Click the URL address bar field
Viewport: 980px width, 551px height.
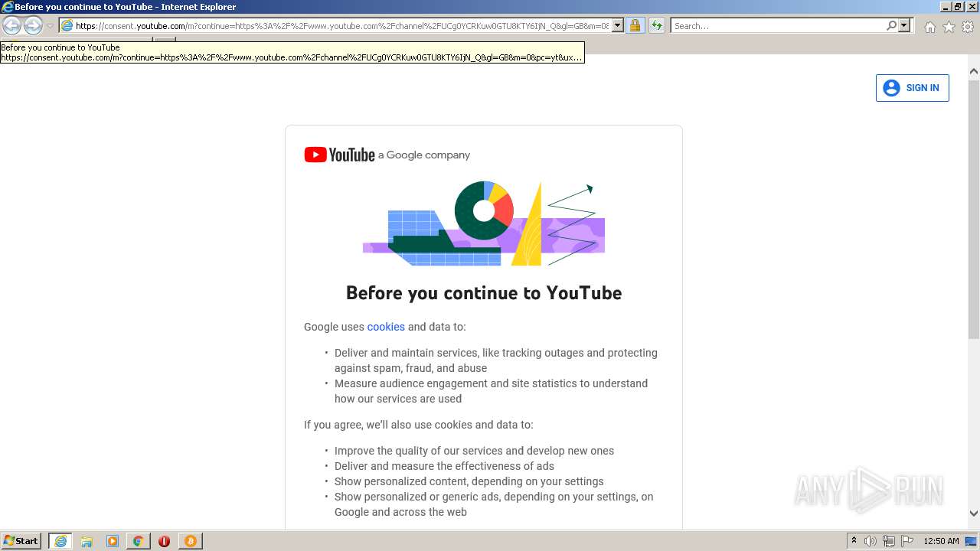tap(341, 25)
